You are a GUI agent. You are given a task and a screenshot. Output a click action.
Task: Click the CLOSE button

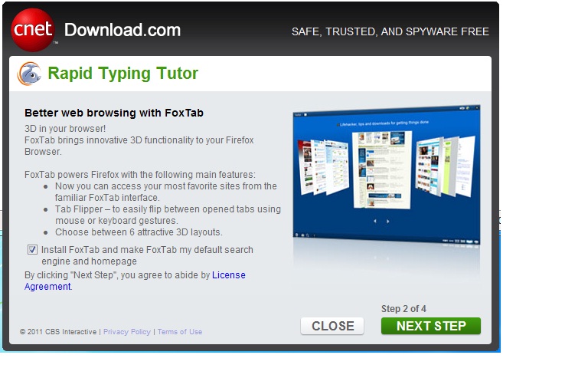[332, 326]
